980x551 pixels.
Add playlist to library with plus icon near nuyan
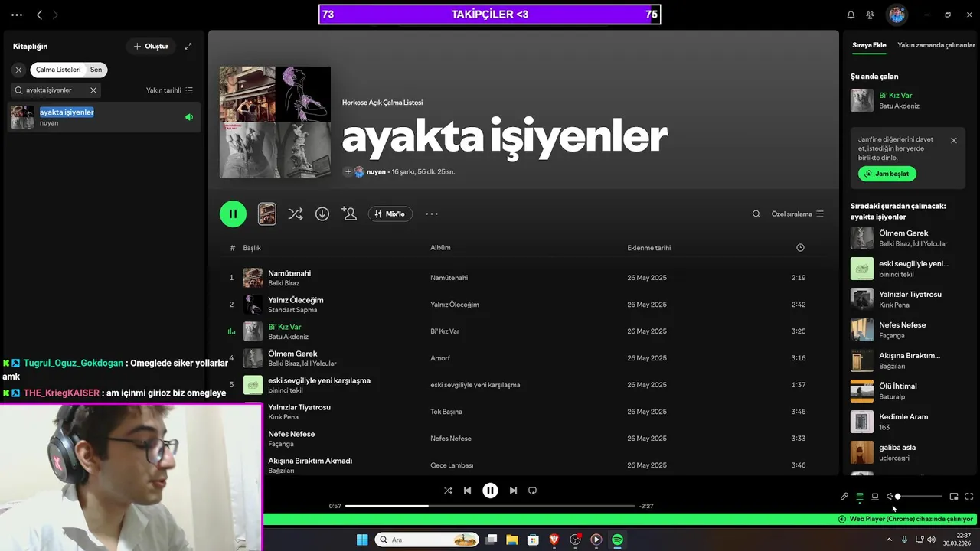click(x=348, y=172)
